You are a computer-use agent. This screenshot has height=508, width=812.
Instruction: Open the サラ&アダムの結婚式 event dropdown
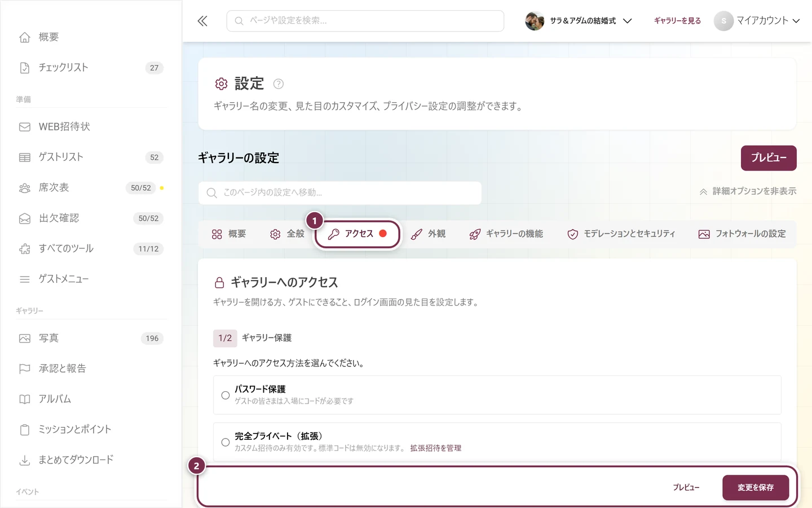coord(579,21)
